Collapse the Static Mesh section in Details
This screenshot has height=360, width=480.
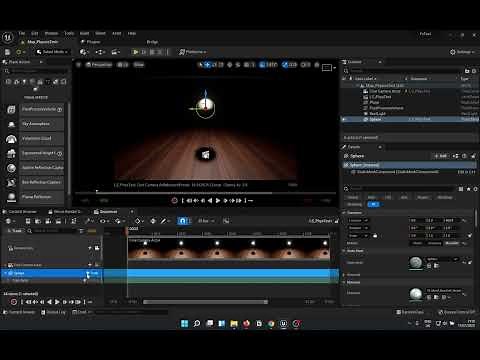(344, 251)
